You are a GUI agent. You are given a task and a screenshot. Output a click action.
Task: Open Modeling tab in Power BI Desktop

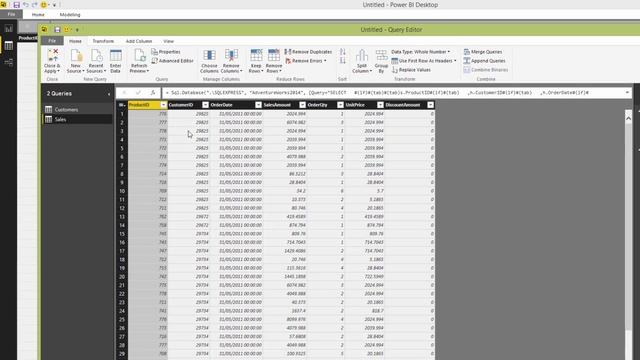70,15
